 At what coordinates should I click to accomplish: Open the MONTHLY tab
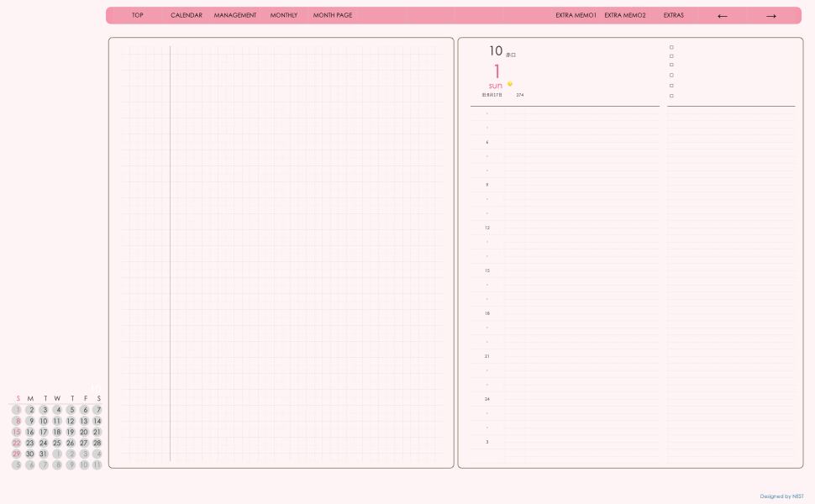tap(284, 15)
